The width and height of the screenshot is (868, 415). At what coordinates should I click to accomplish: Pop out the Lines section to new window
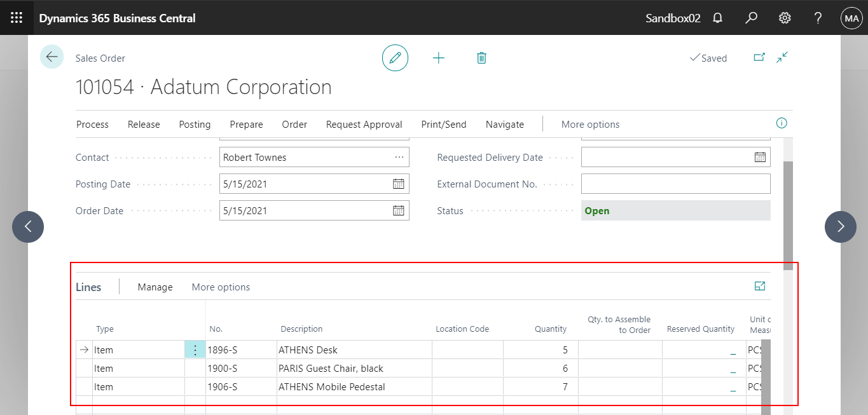(x=759, y=286)
